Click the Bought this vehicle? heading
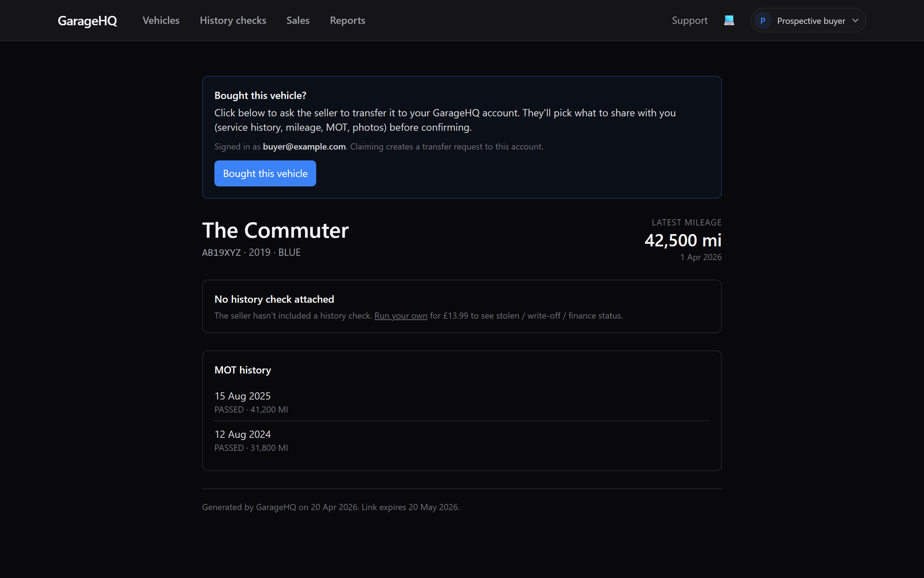 pos(260,96)
